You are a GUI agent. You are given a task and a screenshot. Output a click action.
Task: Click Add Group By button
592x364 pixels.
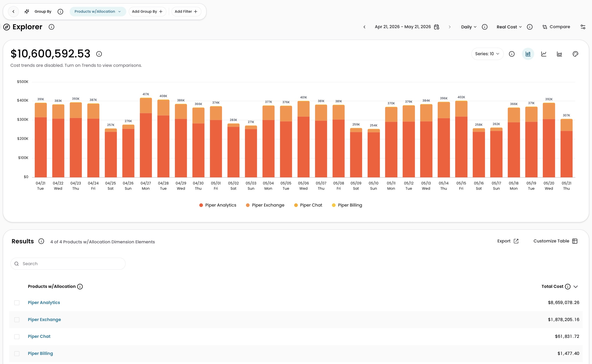tap(147, 12)
